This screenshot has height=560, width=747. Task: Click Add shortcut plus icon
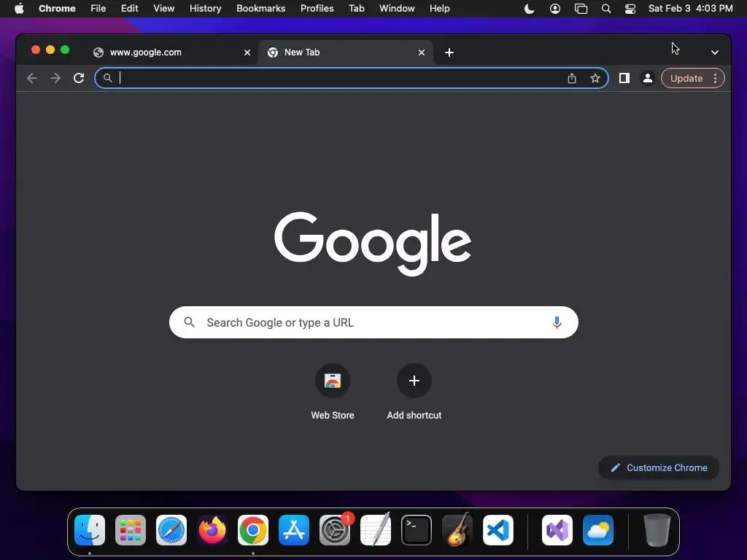[x=414, y=381]
